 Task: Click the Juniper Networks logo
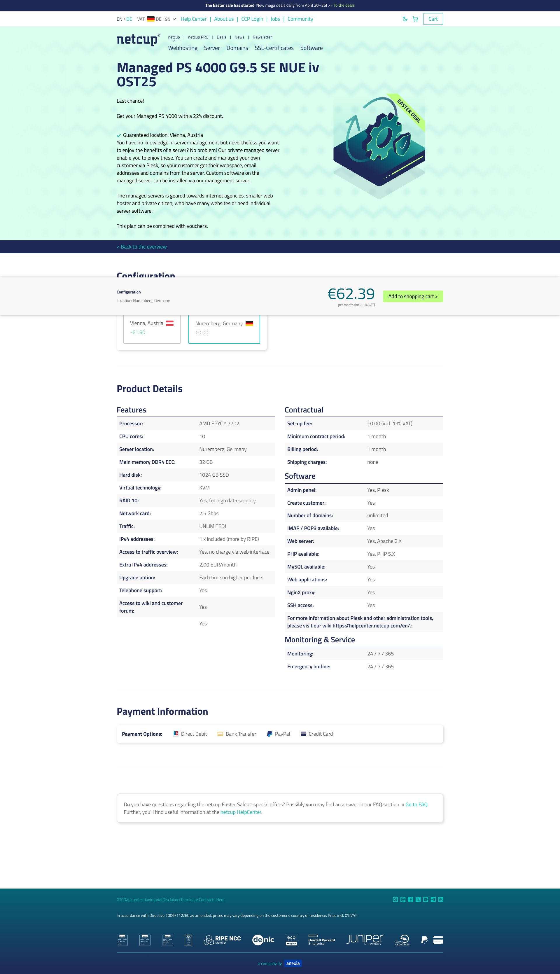[365, 940]
